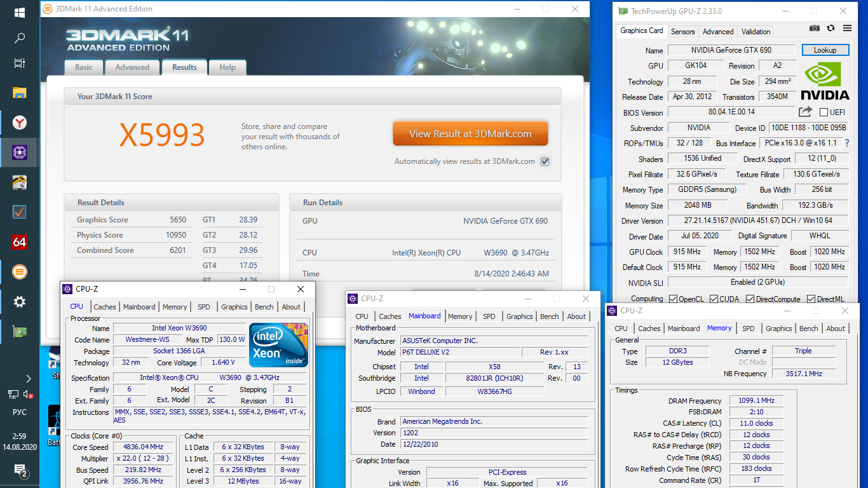Viewport: 868px width, 488px height.
Task: Switch to GPU-Z Validation tab
Action: [756, 31]
